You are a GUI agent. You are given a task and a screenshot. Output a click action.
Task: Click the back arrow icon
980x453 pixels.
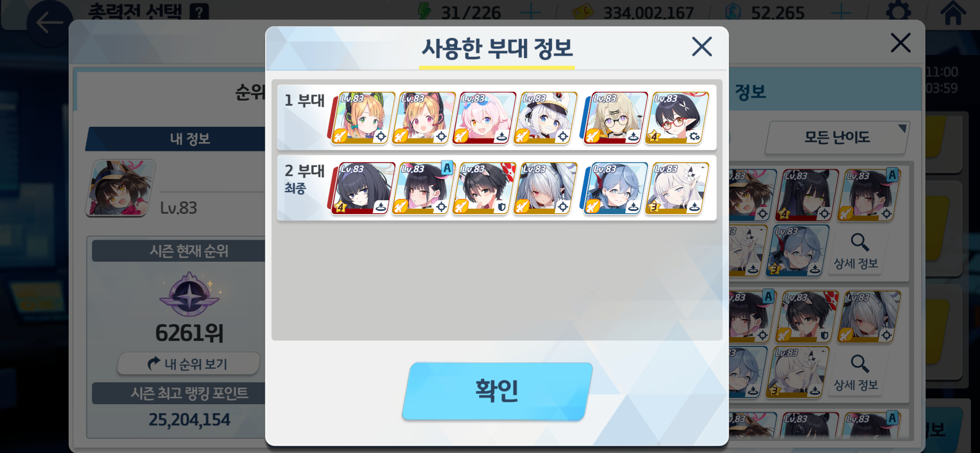pos(49,22)
